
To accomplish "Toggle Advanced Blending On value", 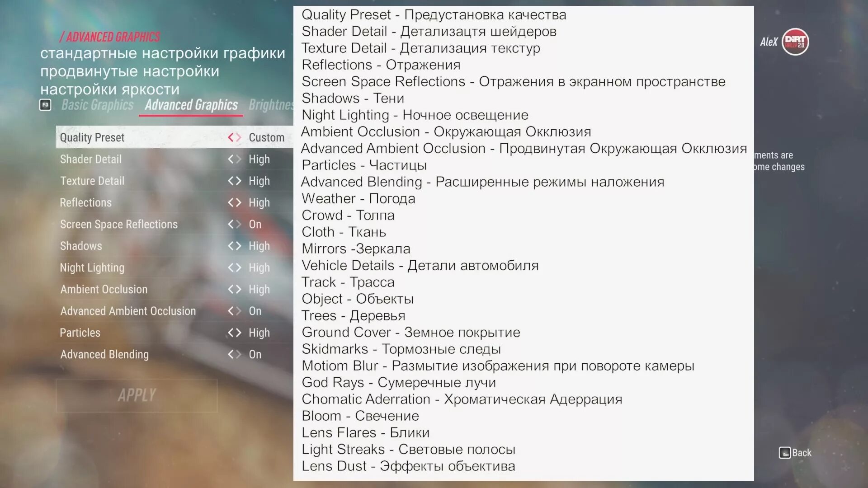I will tap(255, 354).
